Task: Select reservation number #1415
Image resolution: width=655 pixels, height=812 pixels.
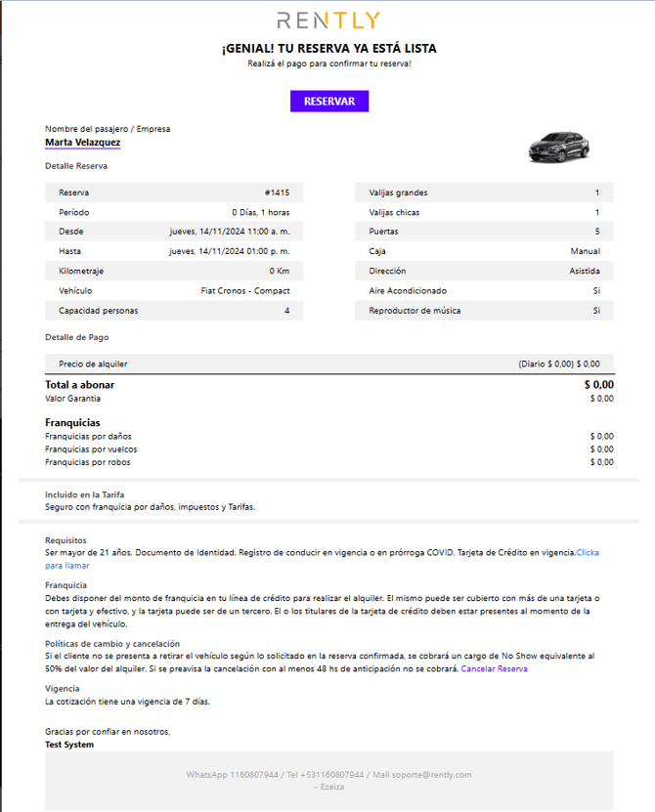Action: click(x=277, y=192)
